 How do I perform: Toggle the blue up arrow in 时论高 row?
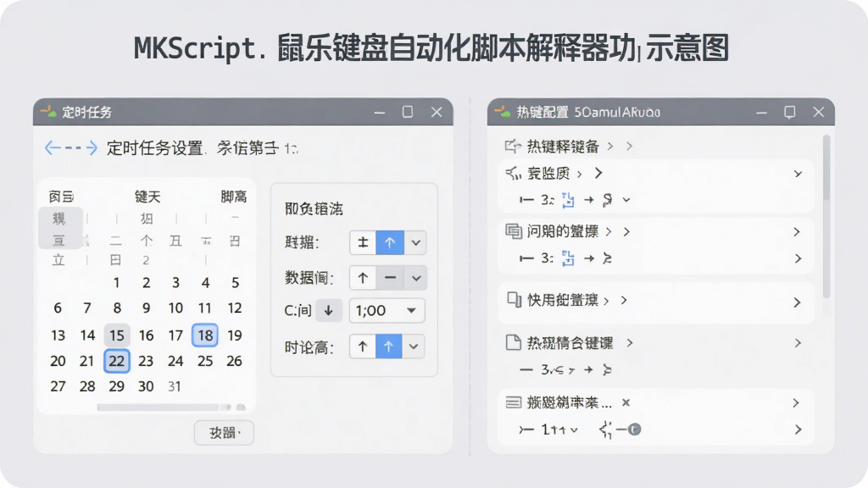point(388,347)
